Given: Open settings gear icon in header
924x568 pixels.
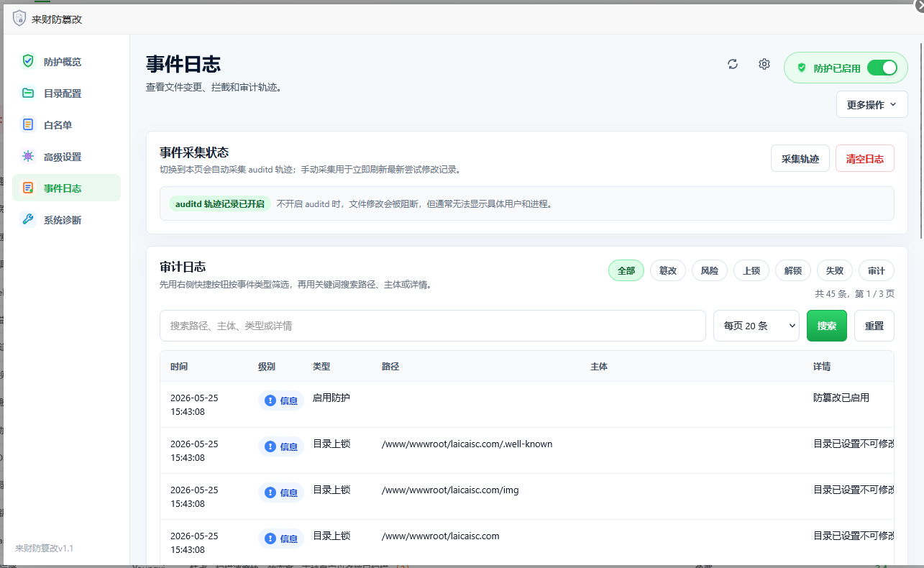Looking at the screenshot, I should coord(764,64).
